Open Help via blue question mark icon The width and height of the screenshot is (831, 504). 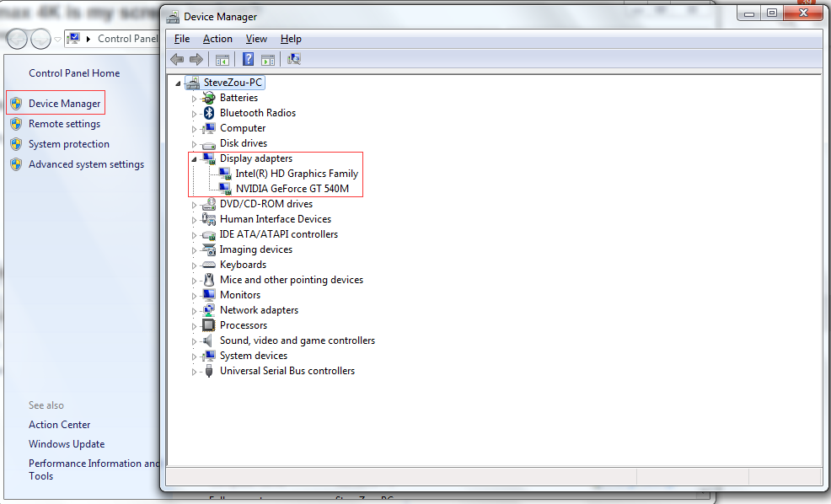point(248,59)
